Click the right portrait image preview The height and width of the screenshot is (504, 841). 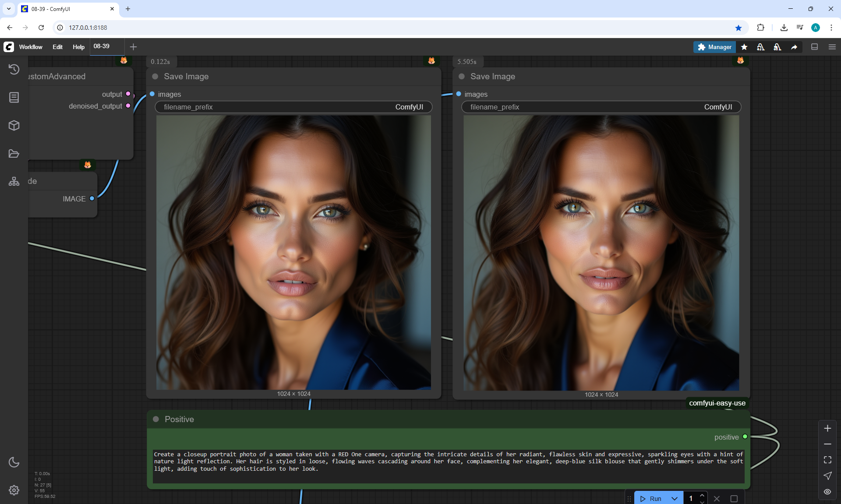601,253
